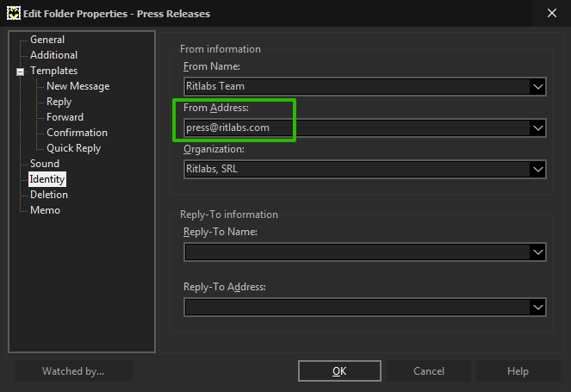Image resolution: width=571 pixels, height=392 pixels.
Task: Select the Sound settings item
Action: click(45, 164)
